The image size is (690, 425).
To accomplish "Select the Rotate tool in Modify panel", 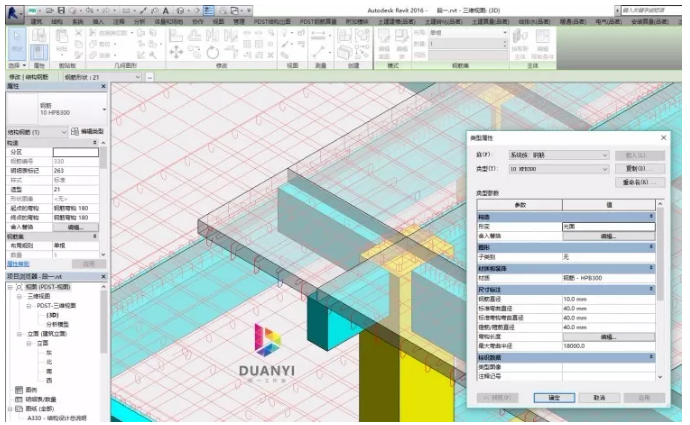I will click(x=213, y=52).
